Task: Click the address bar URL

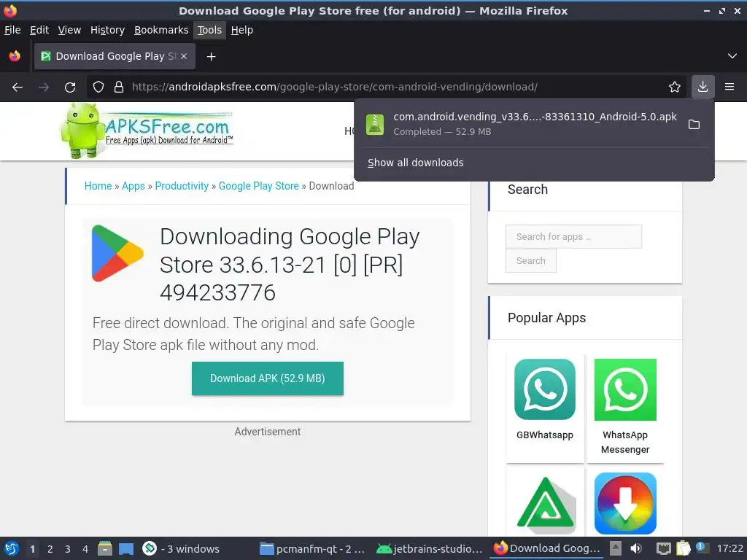Action: click(x=334, y=87)
